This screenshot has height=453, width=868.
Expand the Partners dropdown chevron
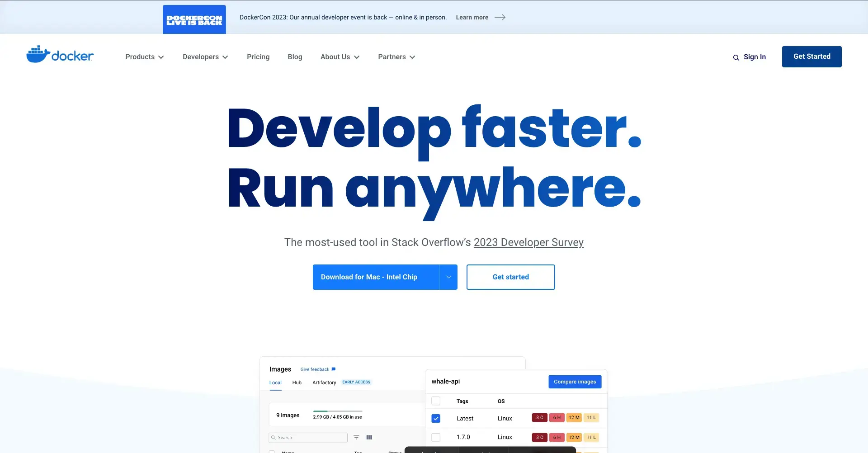[x=412, y=57]
